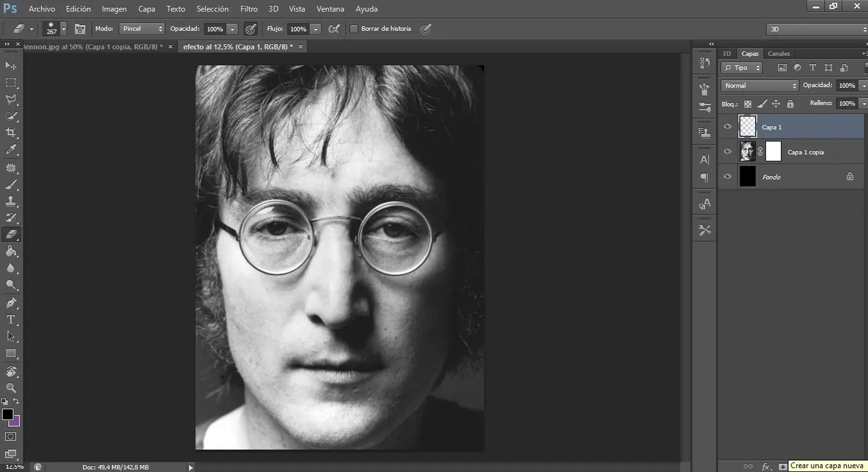Select the Clone Stamp tool
The height and width of the screenshot is (472, 868).
tap(10, 200)
